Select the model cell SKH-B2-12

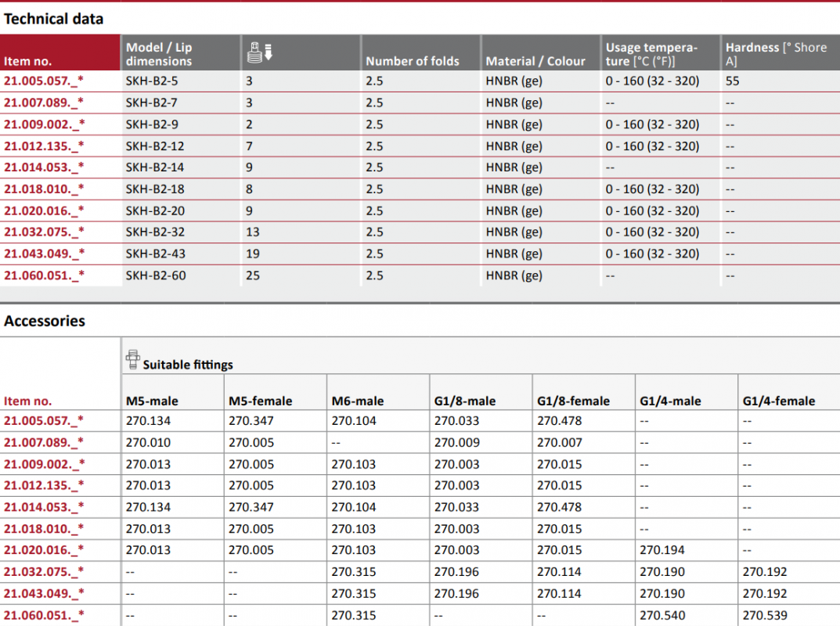click(155, 146)
